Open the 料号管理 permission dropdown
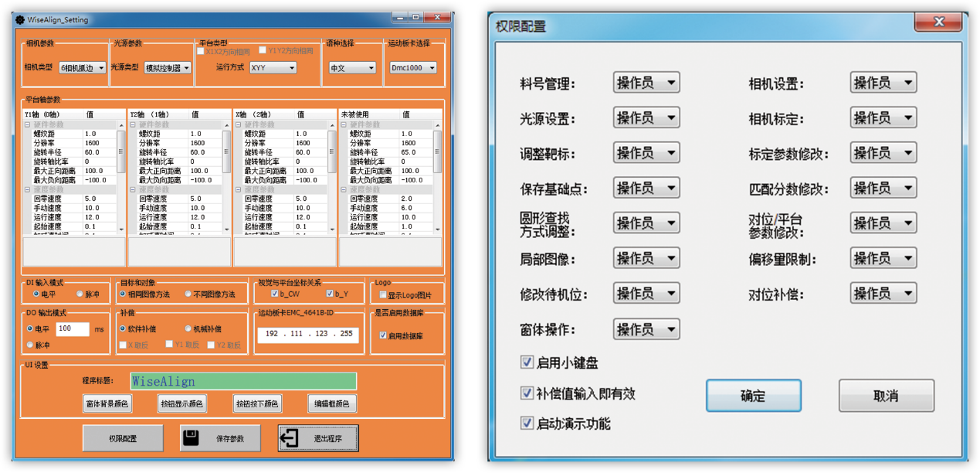 click(646, 83)
